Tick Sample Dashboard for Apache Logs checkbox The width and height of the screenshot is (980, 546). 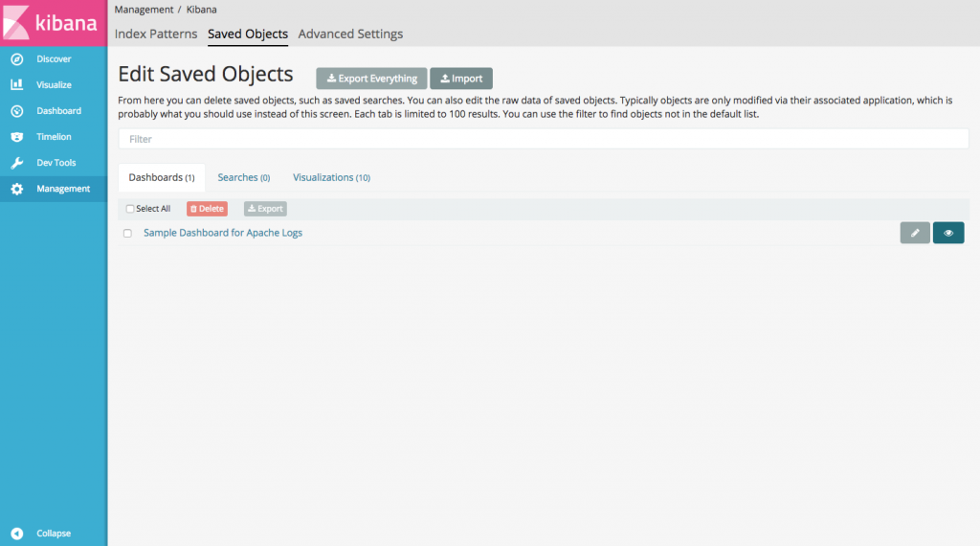tap(127, 234)
